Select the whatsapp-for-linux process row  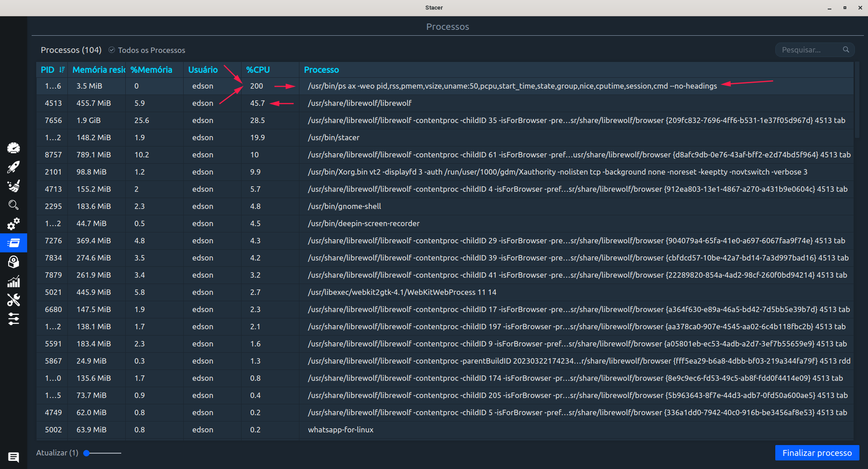tap(341, 430)
